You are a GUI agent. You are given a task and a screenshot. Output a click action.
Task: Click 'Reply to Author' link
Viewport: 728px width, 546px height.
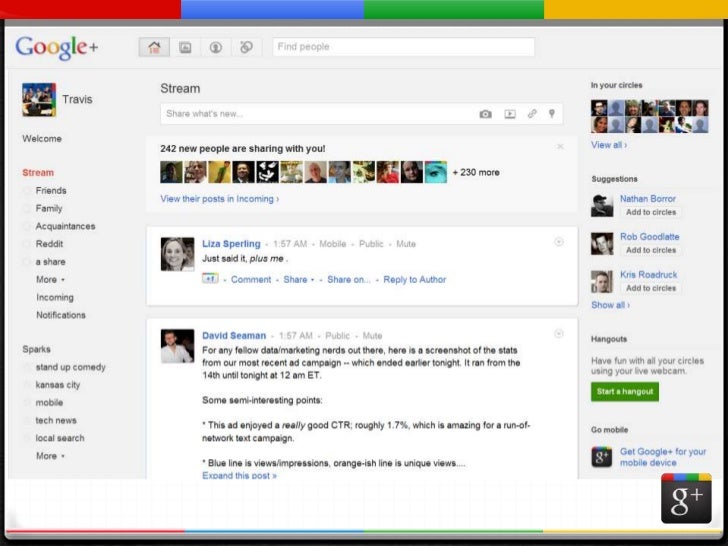pos(415,280)
